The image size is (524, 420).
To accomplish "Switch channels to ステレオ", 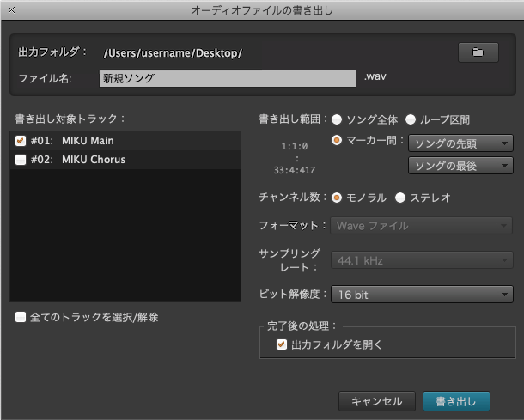I will click(400, 198).
